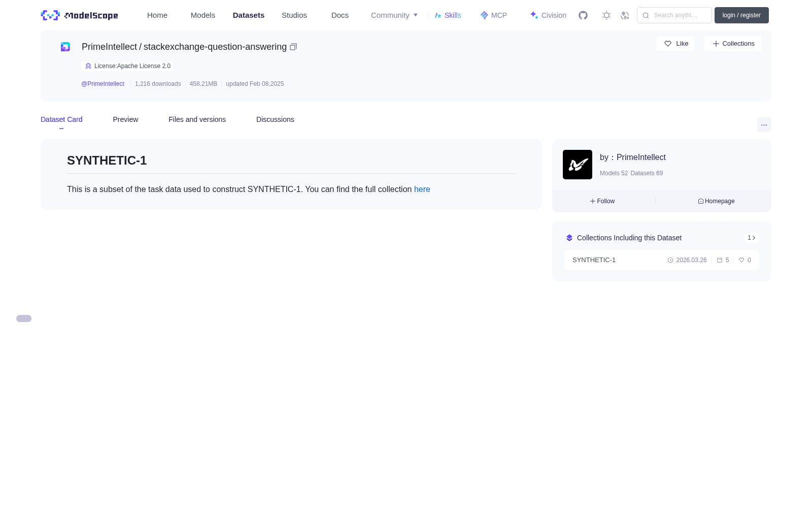Open the MCP nav item

click(494, 15)
